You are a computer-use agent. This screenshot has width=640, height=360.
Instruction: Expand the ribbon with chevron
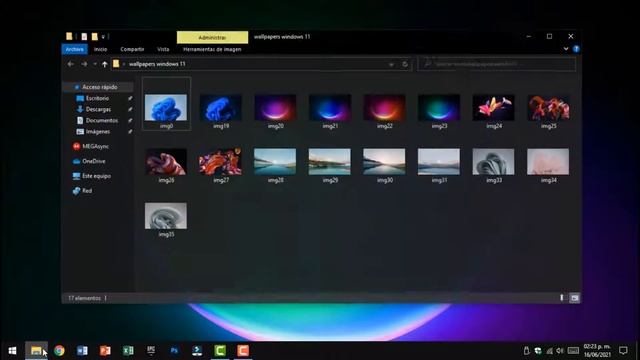566,49
